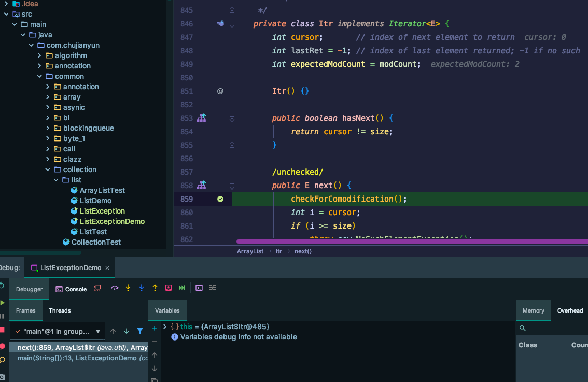
Task: Click next frame down arrow in Frames
Action: 127,331
